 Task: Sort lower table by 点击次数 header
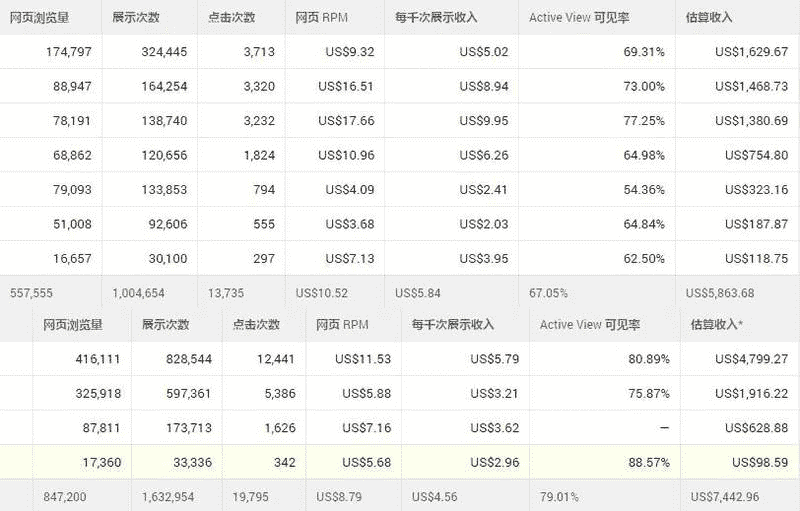(256, 325)
